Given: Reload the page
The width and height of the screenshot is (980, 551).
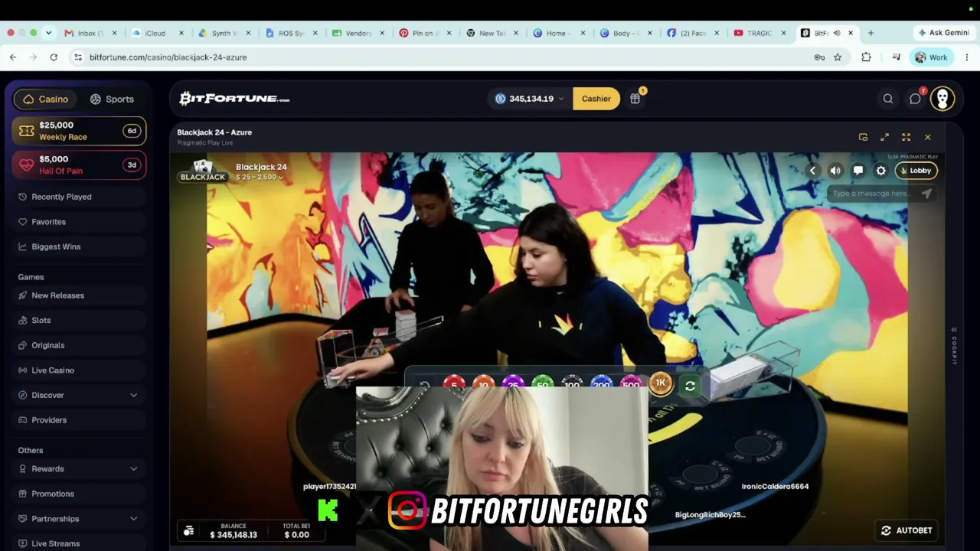Looking at the screenshot, I should pyautogui.click(x=54, y=57).
